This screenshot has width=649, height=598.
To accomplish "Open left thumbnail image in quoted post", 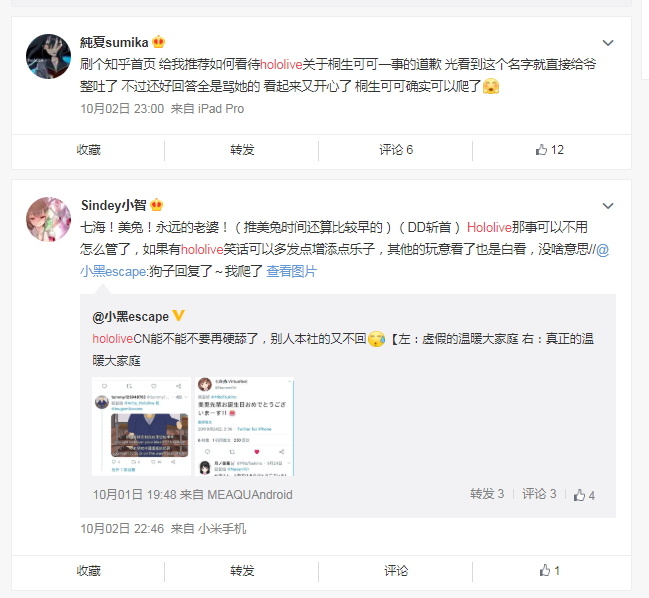I will point(142,426).
